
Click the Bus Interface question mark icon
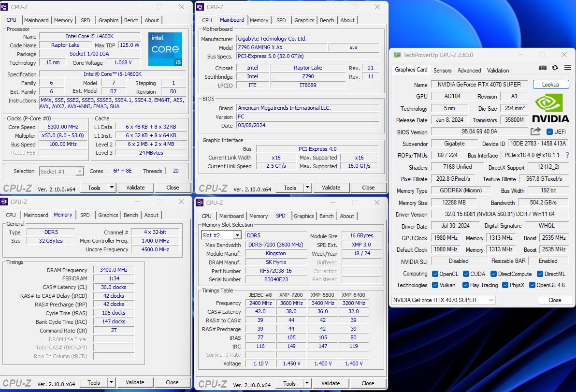pyautogui.click(x=567, y=155)
